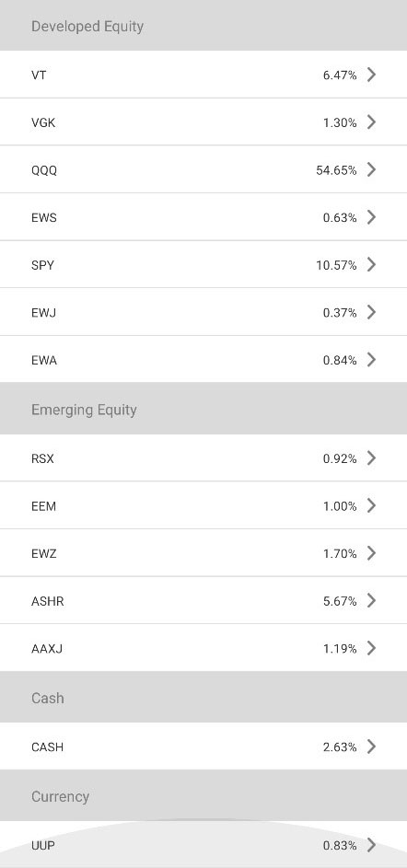Click the 2.63% CASH percentage

click(340, 747)
